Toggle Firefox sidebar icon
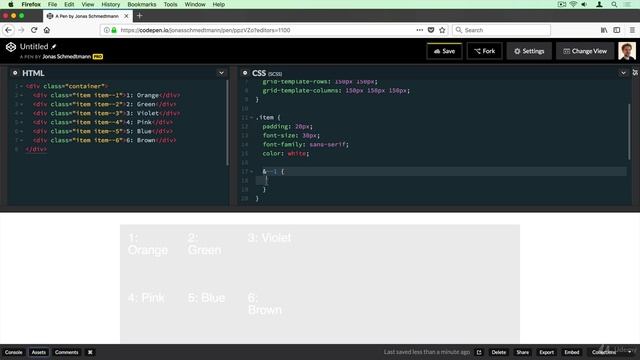 pos(617,30)
